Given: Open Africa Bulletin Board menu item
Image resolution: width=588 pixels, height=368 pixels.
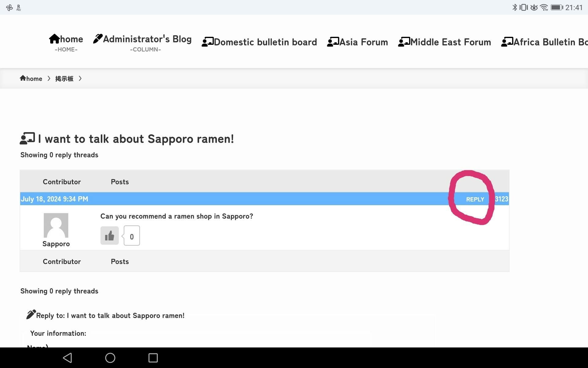Looking at the screenshot, I should pyautogui.click(x=545, y=42).
